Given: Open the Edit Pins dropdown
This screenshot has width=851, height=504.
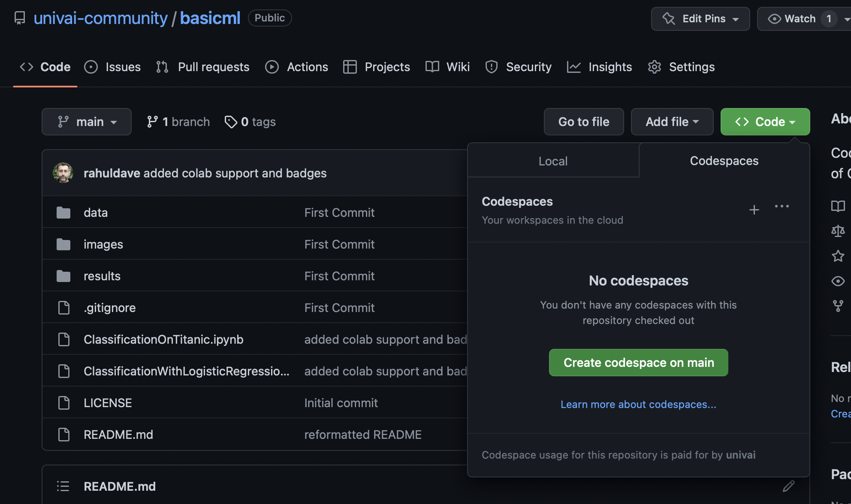Looking at the screenshot, I should [700, 19].
